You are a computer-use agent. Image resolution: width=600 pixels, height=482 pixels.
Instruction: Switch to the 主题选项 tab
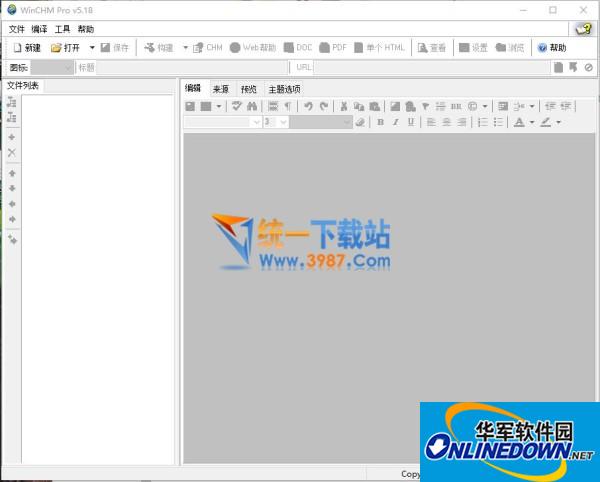click(284, 89)
